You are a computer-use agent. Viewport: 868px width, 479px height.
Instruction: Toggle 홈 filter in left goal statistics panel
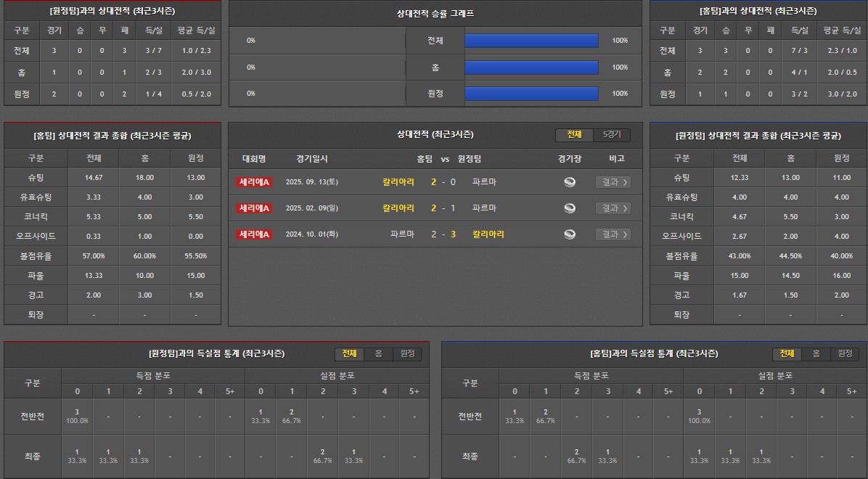tap(378, 353)
